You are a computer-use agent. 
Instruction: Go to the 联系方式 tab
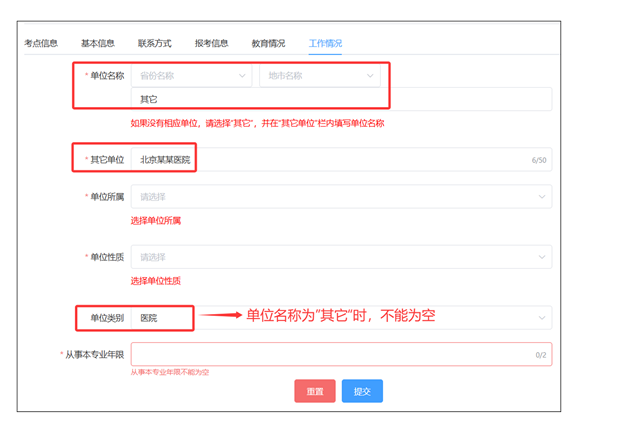(x=155, y=43)
